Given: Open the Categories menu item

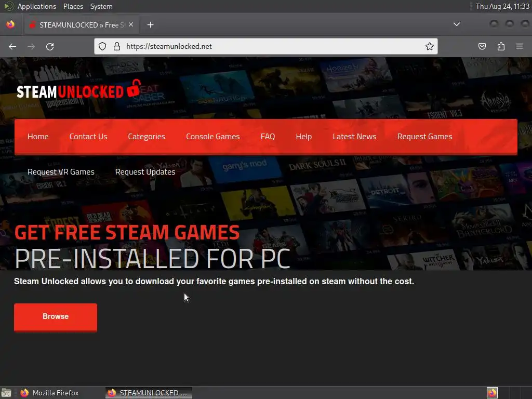Looking at the screenshot, I should (147, 137).
